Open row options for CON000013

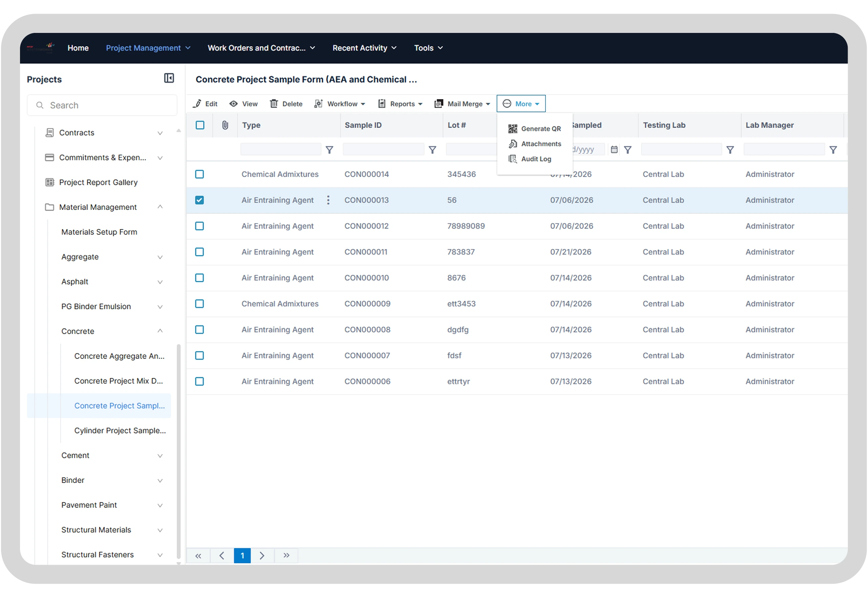pyautogui.click(x=329, y=200)
